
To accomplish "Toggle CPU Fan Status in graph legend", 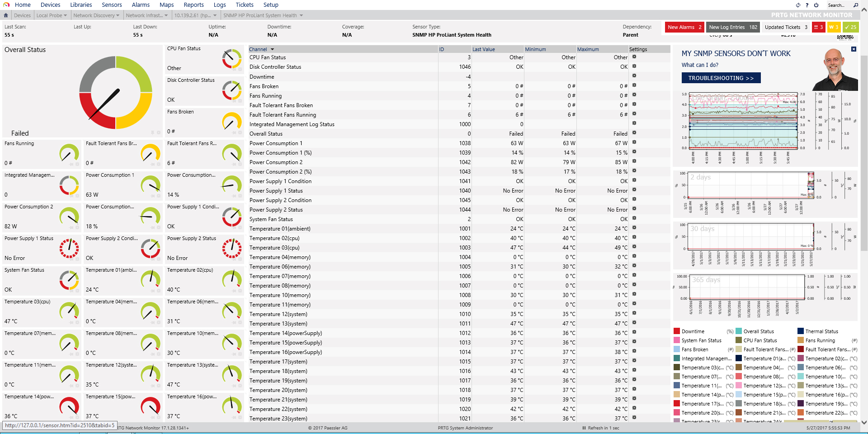I will (x=756, y=340).
